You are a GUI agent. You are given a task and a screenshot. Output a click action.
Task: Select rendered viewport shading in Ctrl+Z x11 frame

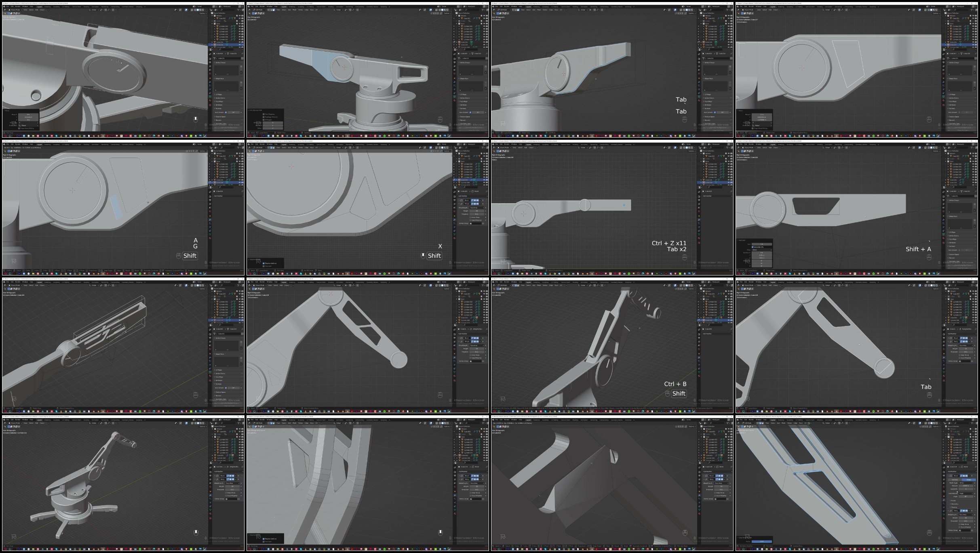click(692, 147)
